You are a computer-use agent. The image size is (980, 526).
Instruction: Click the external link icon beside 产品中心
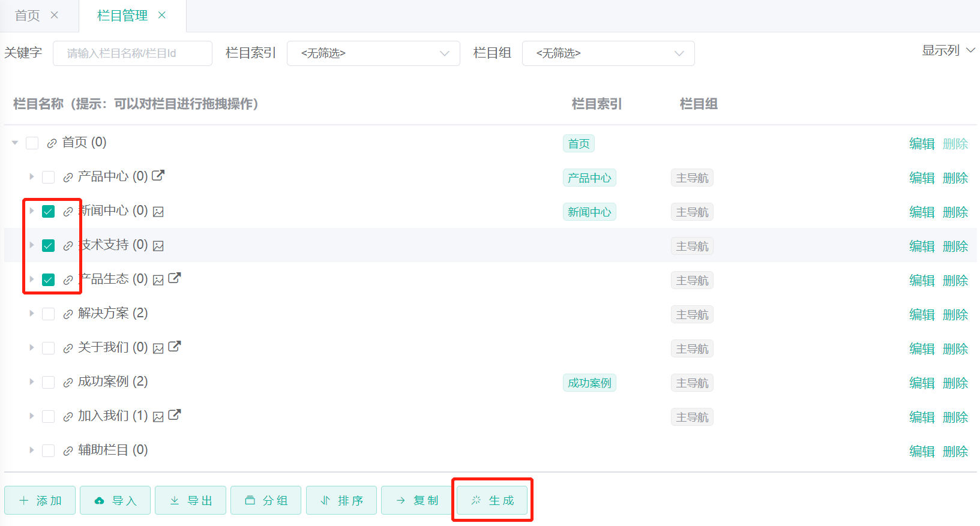[158, 176]
